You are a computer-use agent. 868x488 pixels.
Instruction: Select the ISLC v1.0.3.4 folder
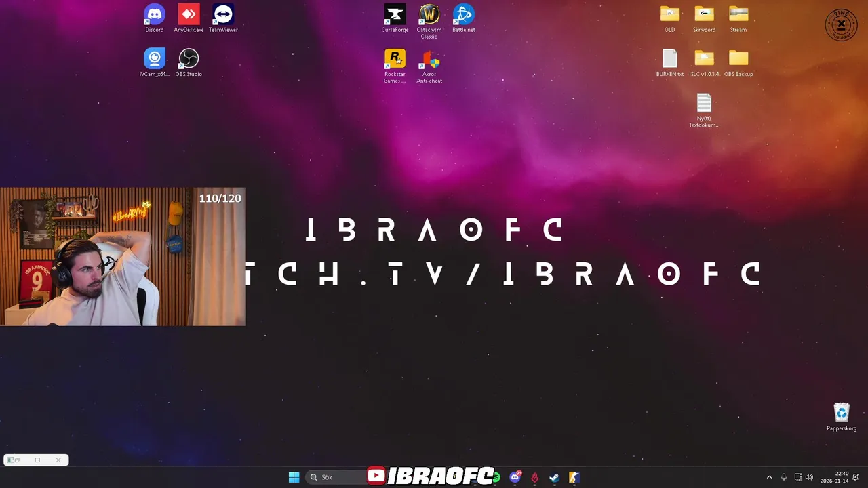[704, 62]
